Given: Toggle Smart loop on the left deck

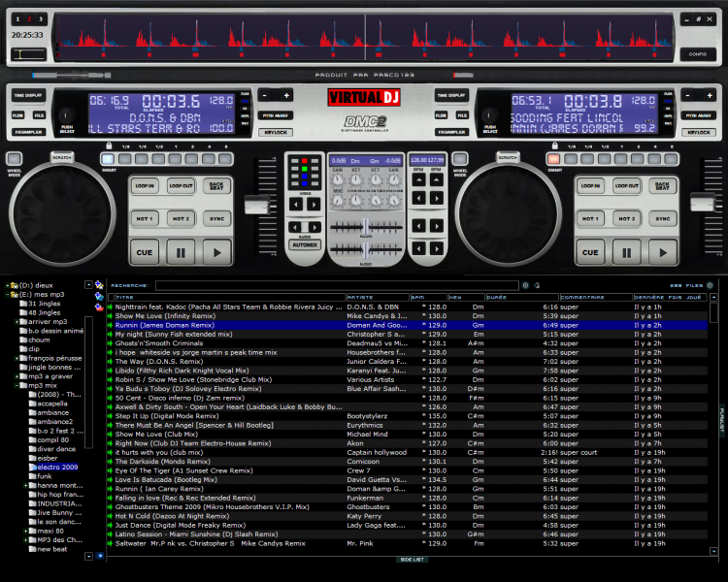Looking at the screenshot, I should (x=107, y=159).
